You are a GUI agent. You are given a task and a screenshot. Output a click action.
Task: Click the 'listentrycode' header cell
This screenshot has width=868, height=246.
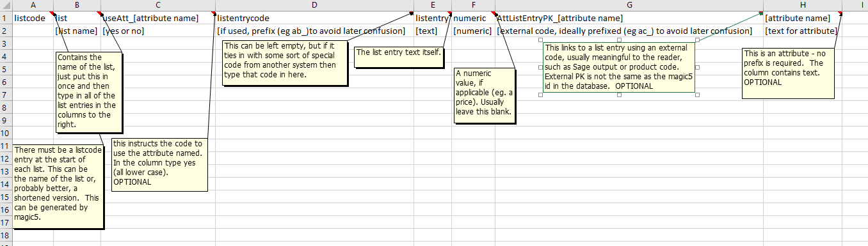(314, 18)
